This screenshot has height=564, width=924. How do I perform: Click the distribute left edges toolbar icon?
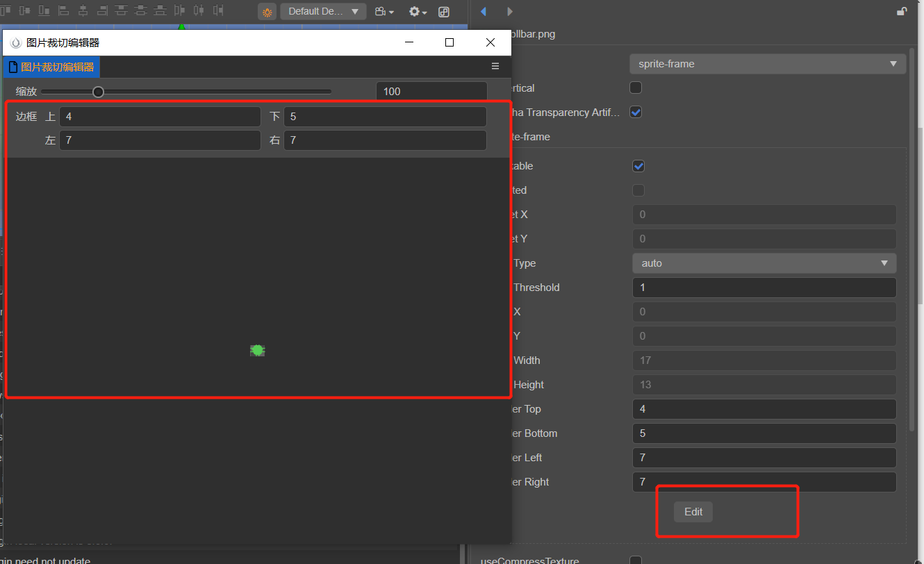click(x=180, y=10)
